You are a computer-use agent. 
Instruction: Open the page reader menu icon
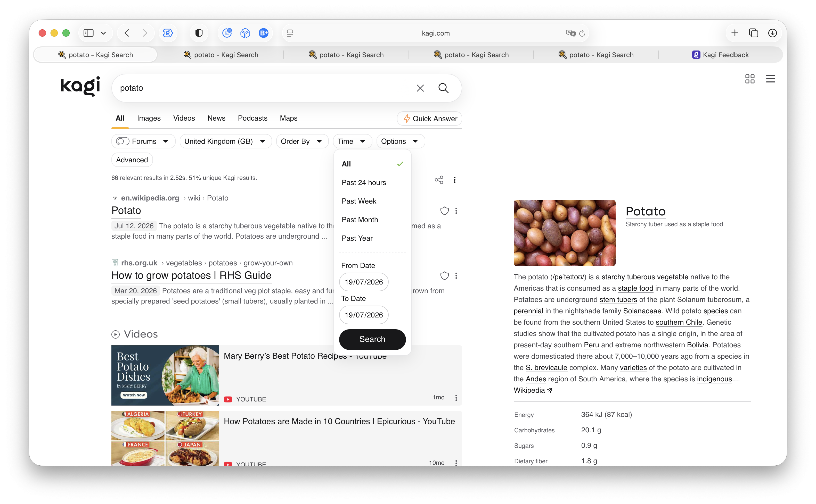290,33
